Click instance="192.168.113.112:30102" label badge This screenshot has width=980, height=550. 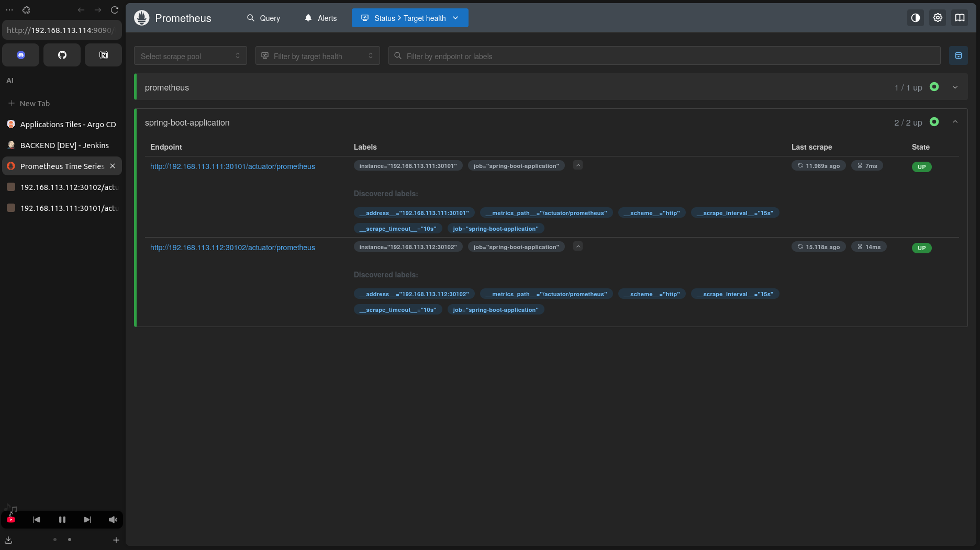[408, 247]
